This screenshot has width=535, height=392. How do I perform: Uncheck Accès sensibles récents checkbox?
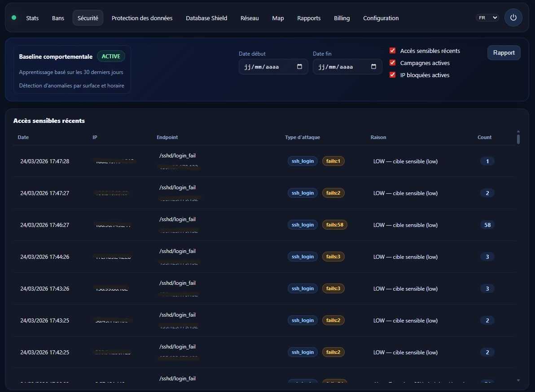click(393, 51)
